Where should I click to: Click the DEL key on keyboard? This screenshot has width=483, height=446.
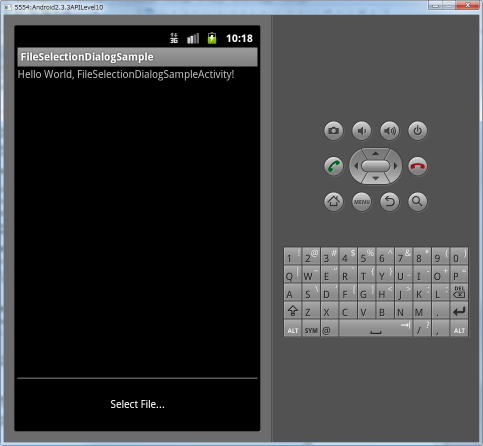click(x=459, y=293)
